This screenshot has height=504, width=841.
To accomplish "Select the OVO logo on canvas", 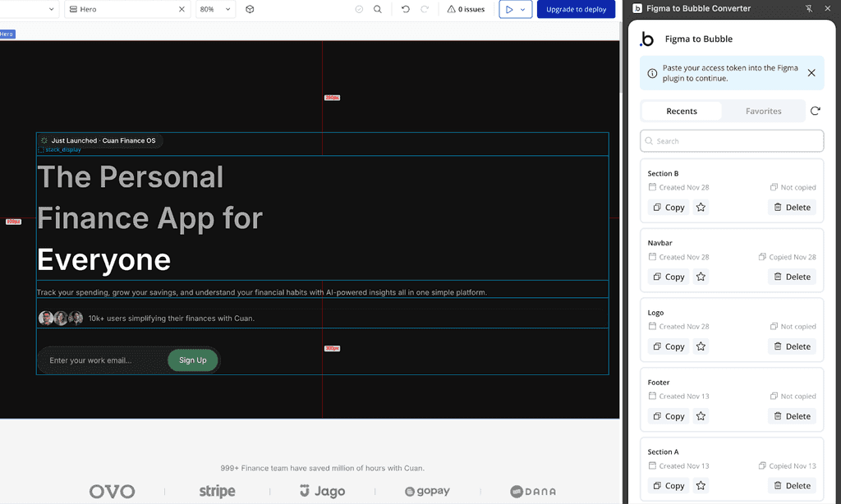I will pyautogui.click(x=112, y=491).
